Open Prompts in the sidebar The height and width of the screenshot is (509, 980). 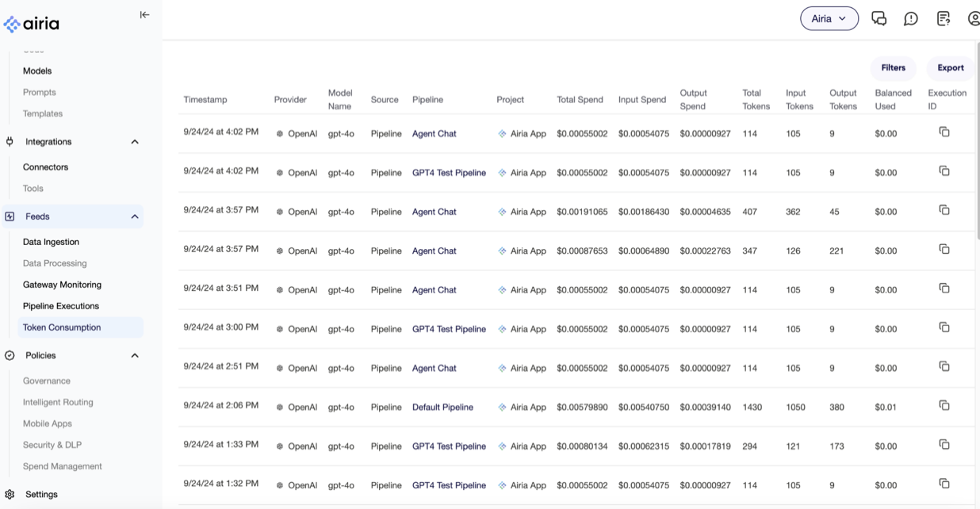tap(39, 92)
